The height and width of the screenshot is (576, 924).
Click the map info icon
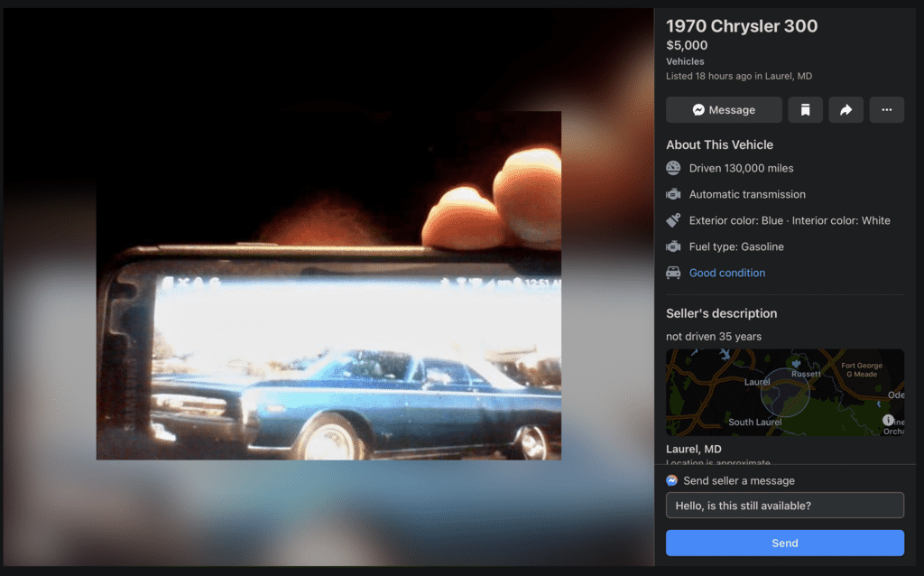pyautogui.click(x=888, y=421)
